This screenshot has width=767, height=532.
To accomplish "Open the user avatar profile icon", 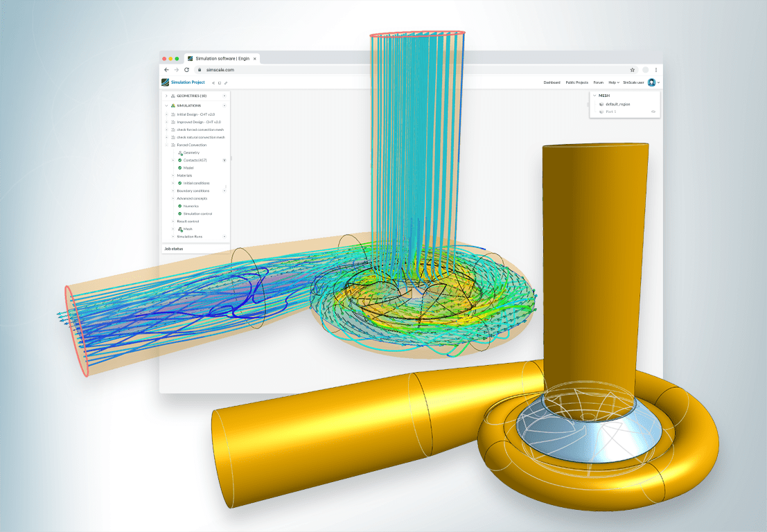I will 651,82.
